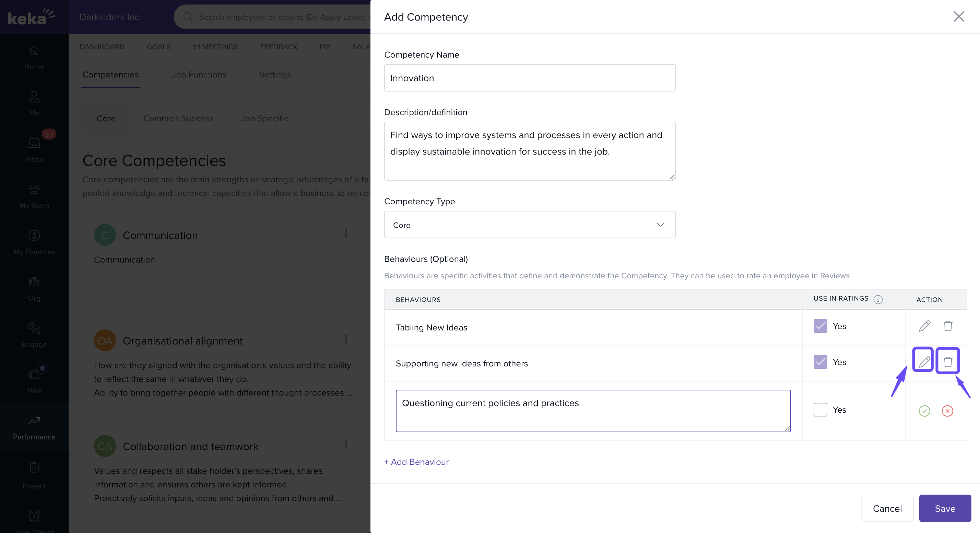Confirm new behaviour with green check icon
Viewport: 980px width, 533px height.
pyautogui.click(x=924, y=411)
